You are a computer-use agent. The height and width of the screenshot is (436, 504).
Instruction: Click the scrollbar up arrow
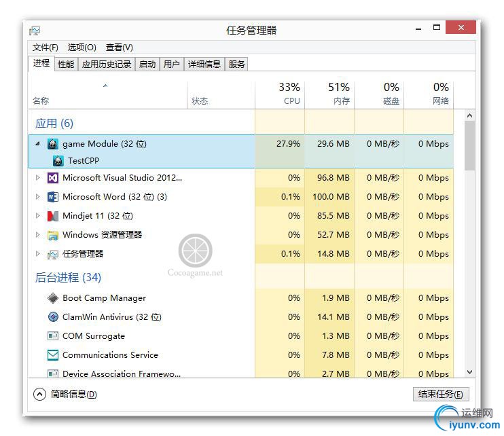point(469,115)
